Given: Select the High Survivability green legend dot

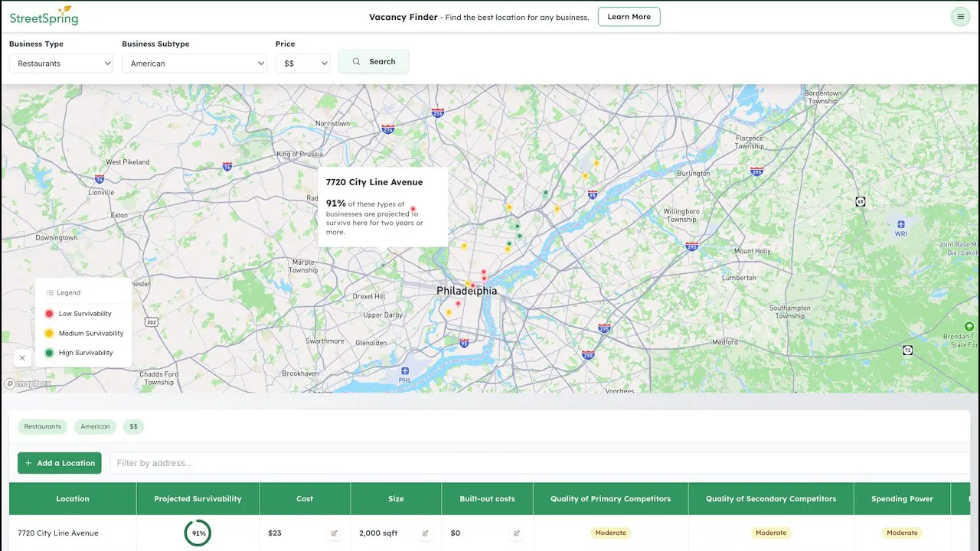Looking at the screenshot, I should pos(49,353).
